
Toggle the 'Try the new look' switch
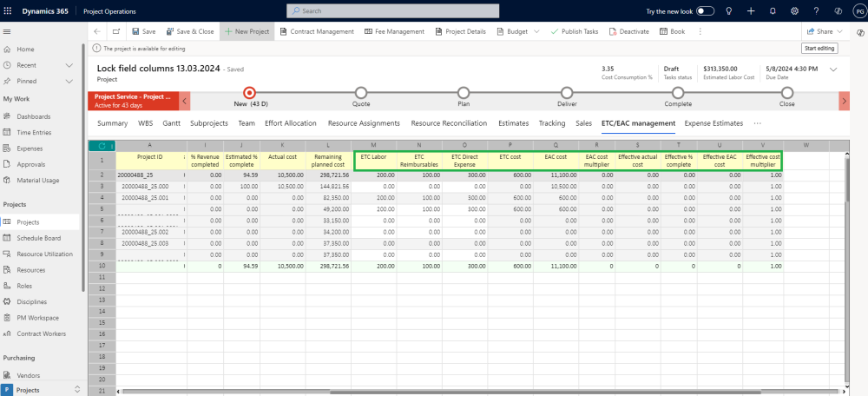pos(705,11)
